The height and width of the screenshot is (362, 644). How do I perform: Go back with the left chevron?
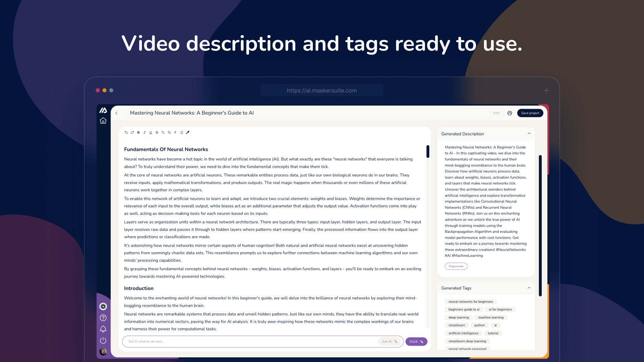[x=116, y=113]
